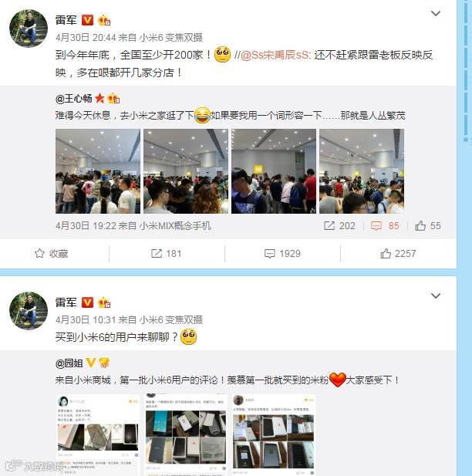This screenshot has height=476, width=472.
Task: Expand the first post's chevron menu
Action: tap(436, 13)
